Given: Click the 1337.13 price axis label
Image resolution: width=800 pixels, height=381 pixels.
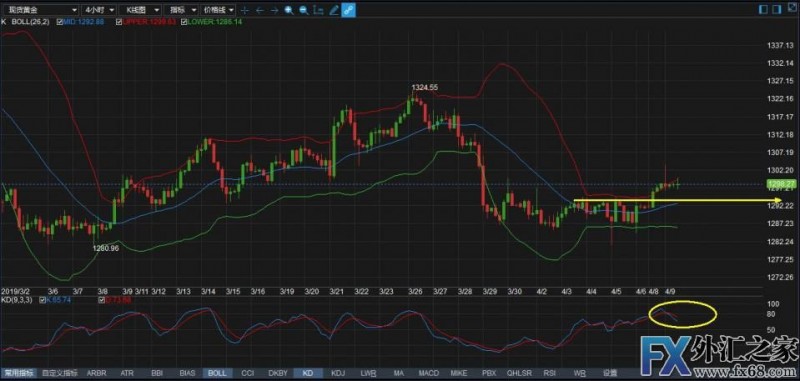Looking at the screenshot, I should (x=780, y=45).
